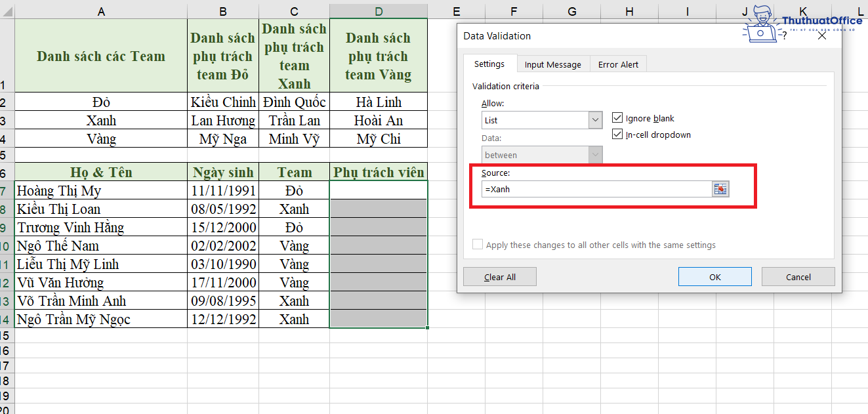Select the Settings tab

tap(490, 64)
